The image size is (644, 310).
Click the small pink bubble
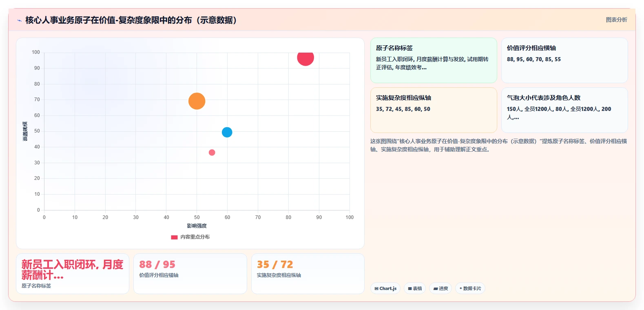[x=212, y=153]
